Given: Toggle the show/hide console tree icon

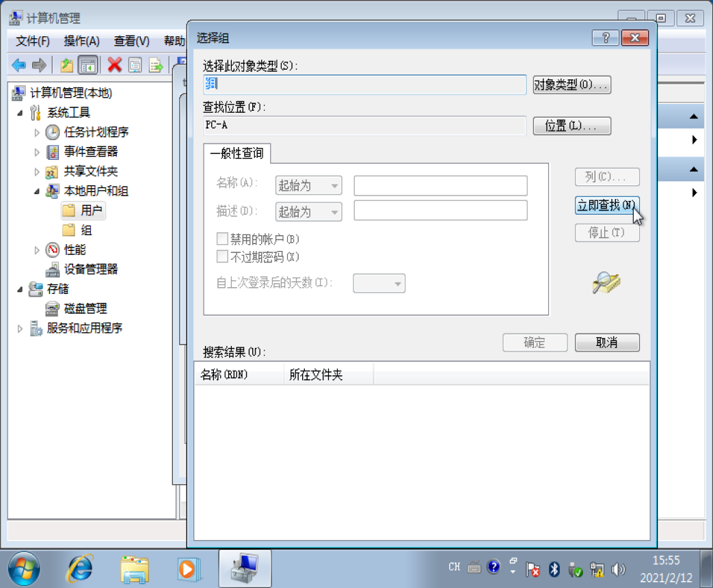Looking at the screenshot, I should [88, 66].
